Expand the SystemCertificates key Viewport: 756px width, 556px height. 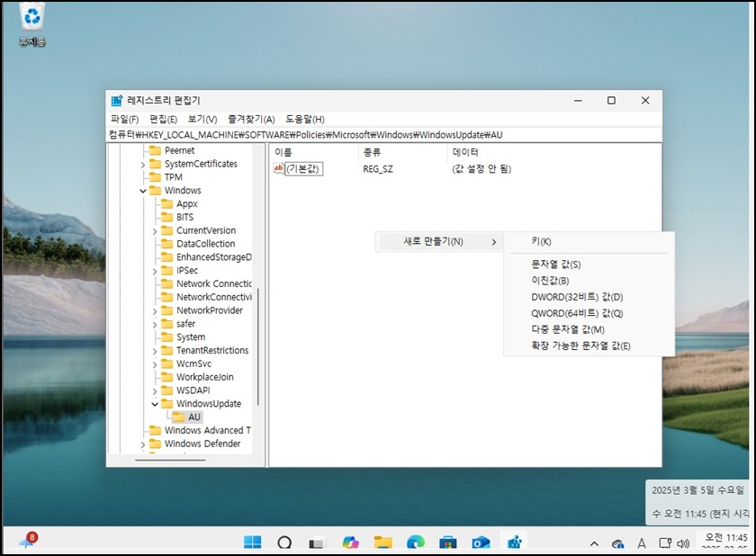143,165
